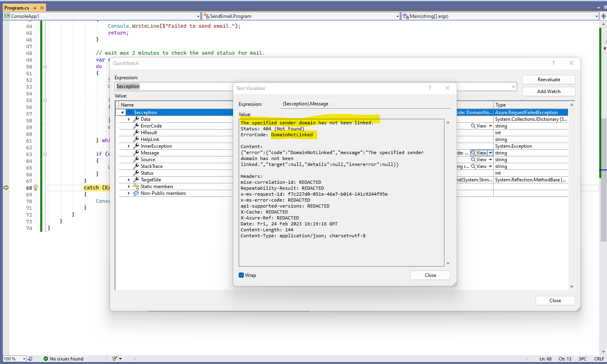Click the Add Watch button
This screenshot has height=364, width=607.
(x=549, y=91)
